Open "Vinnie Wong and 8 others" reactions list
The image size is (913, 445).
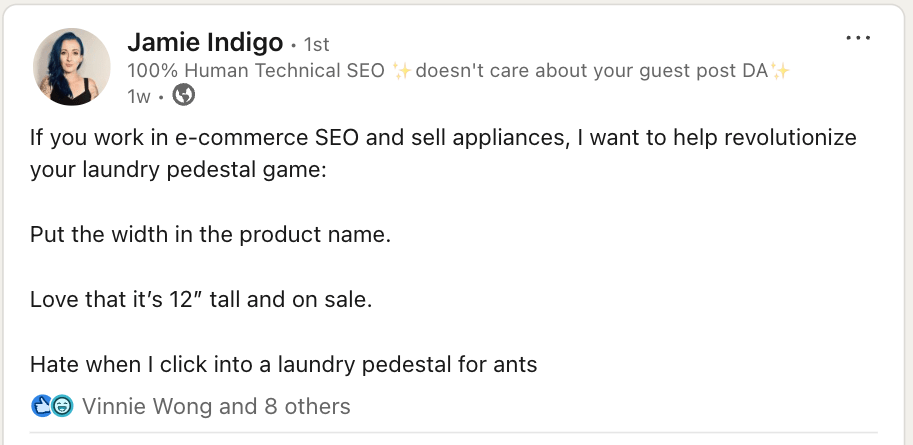tap(216, 406)
